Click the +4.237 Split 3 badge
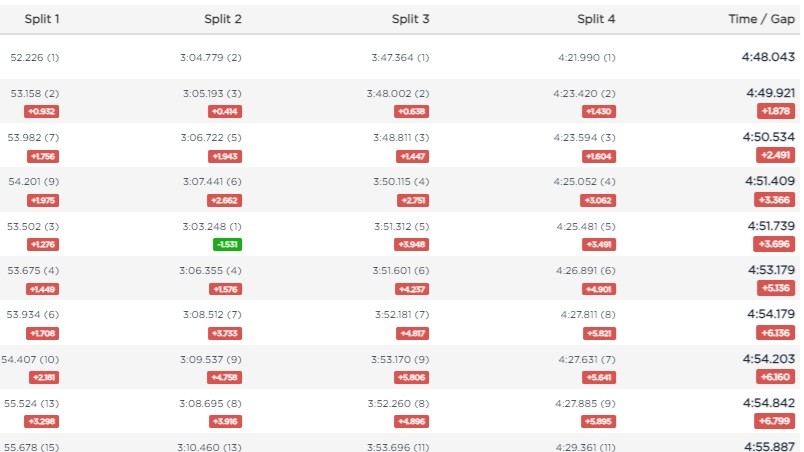 tap(412, 289)
